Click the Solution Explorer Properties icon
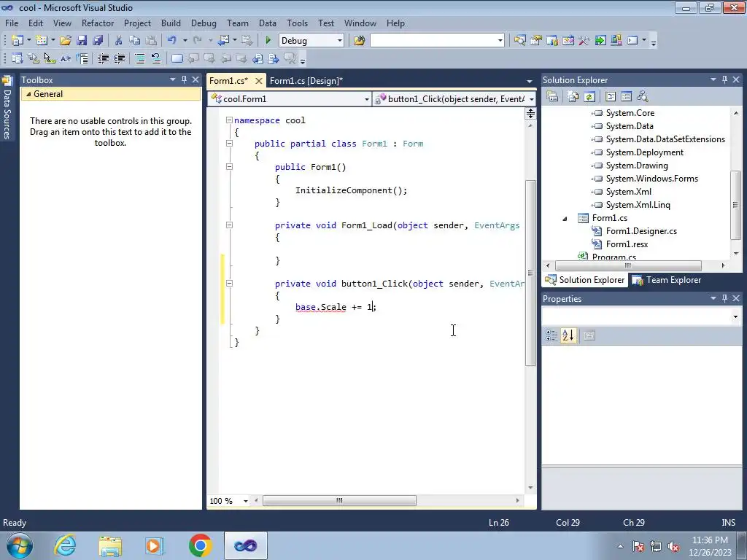The height and width of the screenshot is (560, 747). click(x=552, y=97)
